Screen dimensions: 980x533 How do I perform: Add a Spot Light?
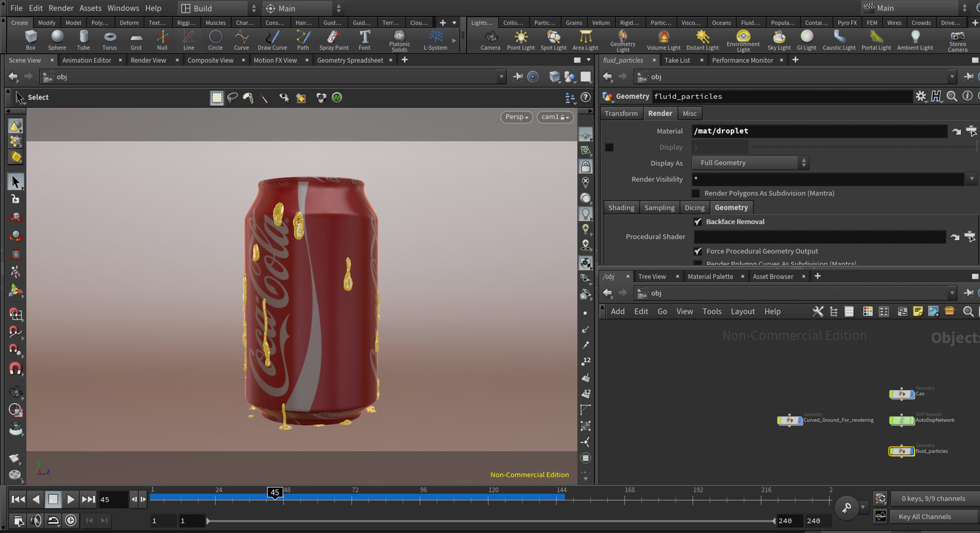(x=553, y=40)
